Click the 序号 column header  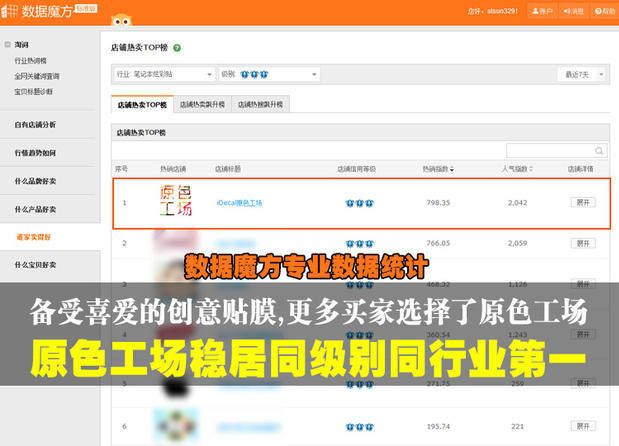pos(121,169)
